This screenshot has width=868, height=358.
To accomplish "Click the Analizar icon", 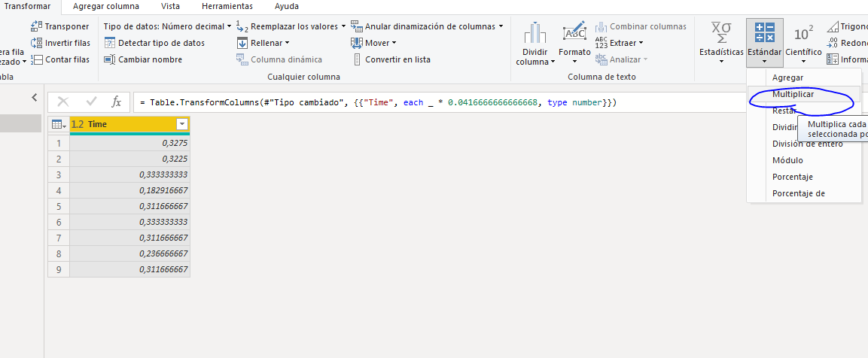I will click(602, 59).
